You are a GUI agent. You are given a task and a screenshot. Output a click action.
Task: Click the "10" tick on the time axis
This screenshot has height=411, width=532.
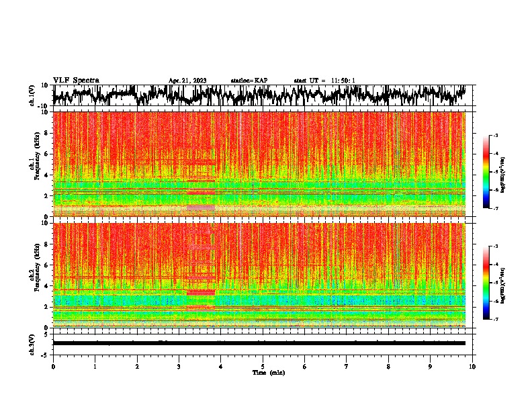[472, 367]
